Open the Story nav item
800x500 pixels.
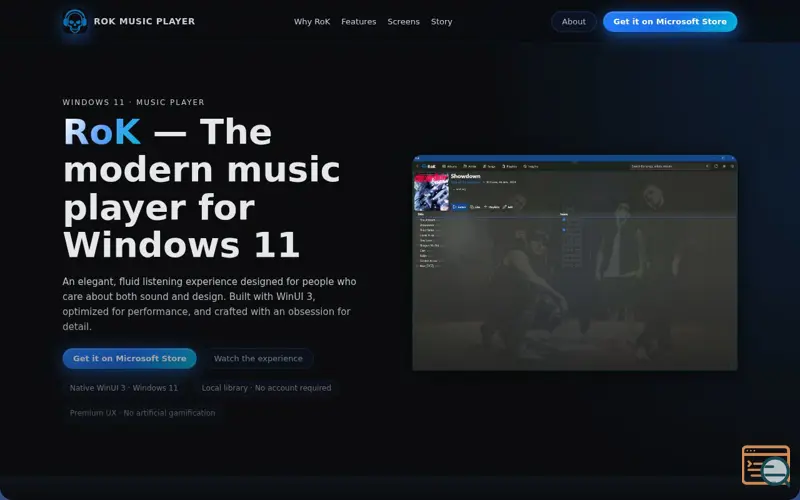[441, 21]
